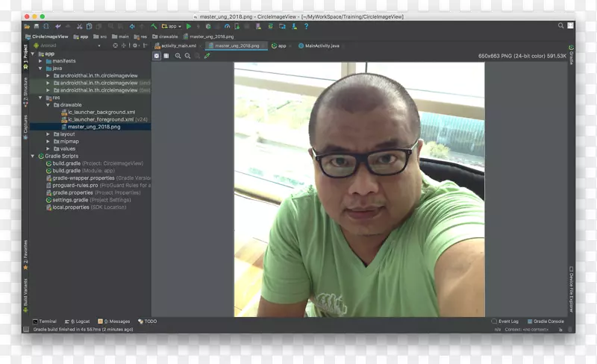Run the app with green play button

click(x=189, y=26)
